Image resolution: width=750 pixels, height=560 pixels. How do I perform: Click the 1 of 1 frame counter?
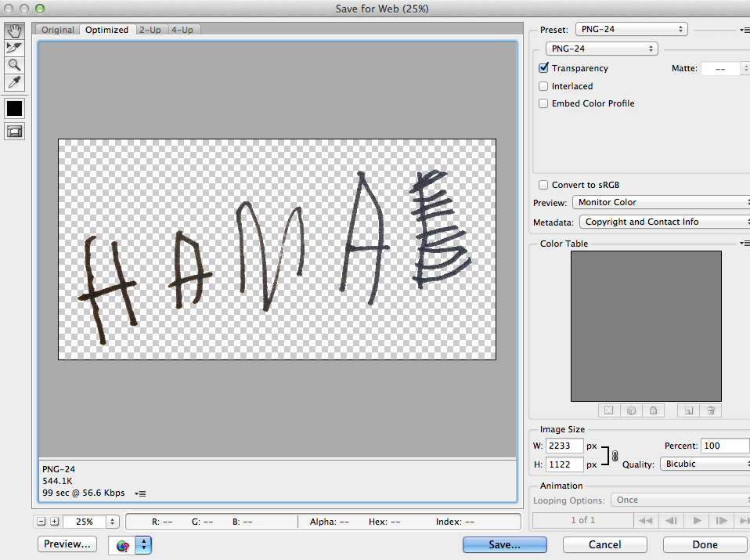tap(583, 520)
